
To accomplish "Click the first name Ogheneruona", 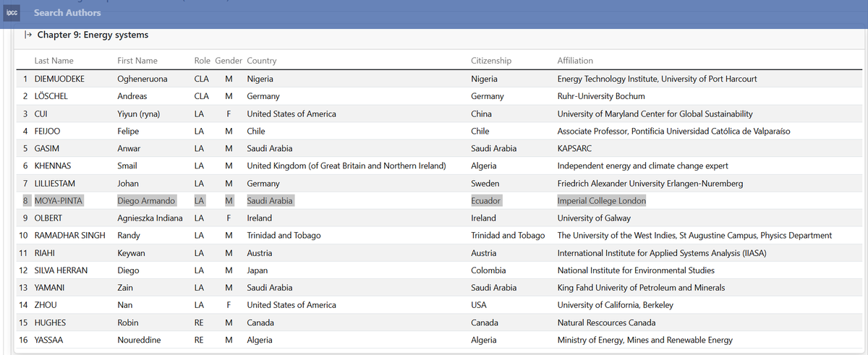I will click(142, 79).
